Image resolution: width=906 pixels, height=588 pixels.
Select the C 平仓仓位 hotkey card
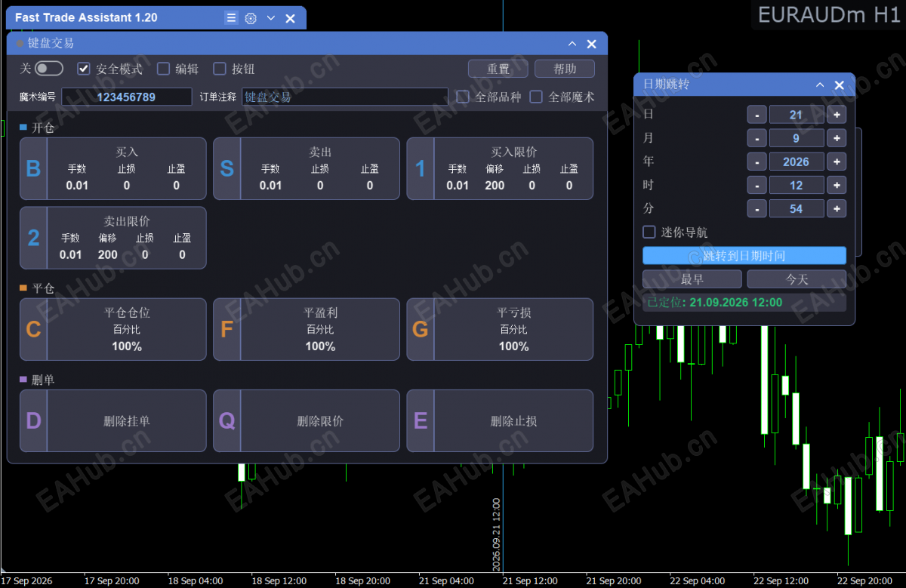point(113,329)
